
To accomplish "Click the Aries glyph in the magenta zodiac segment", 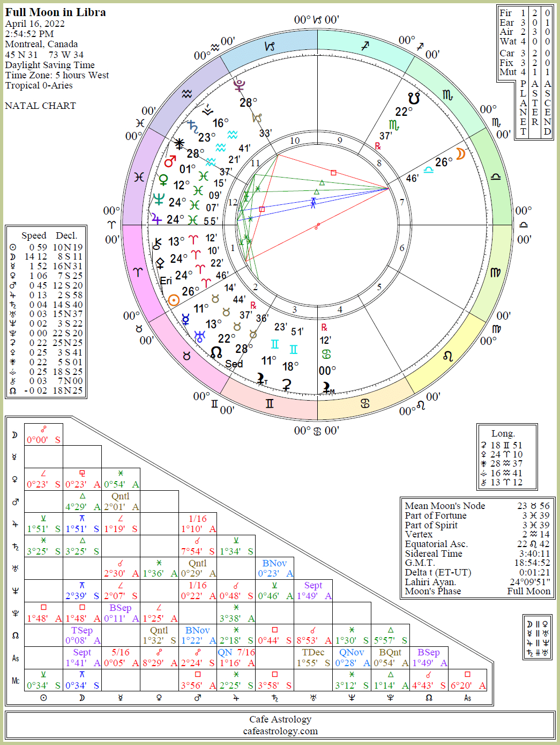I will point(139,272).
